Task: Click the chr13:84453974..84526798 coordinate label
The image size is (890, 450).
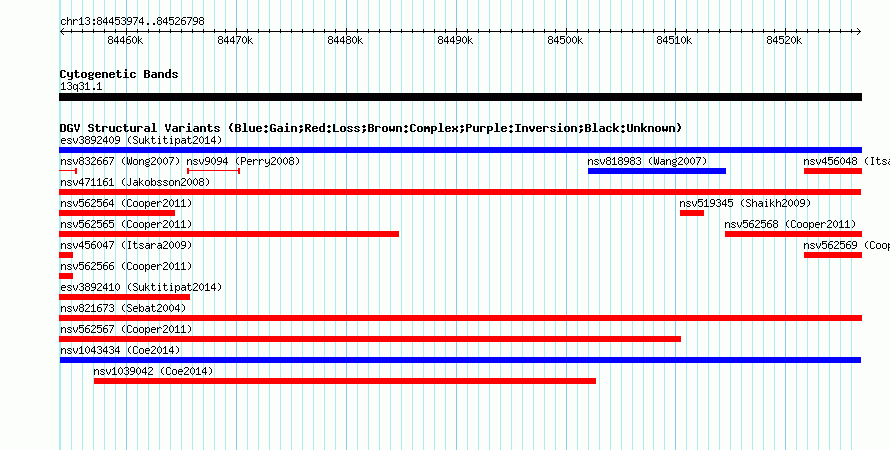Action: (x=132, y=22)
